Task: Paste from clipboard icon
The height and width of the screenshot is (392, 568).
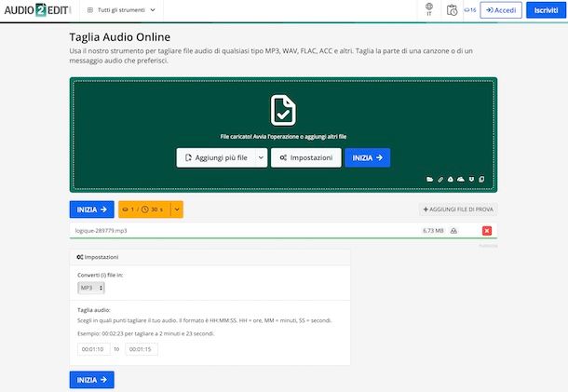Action: click(481, 180)
